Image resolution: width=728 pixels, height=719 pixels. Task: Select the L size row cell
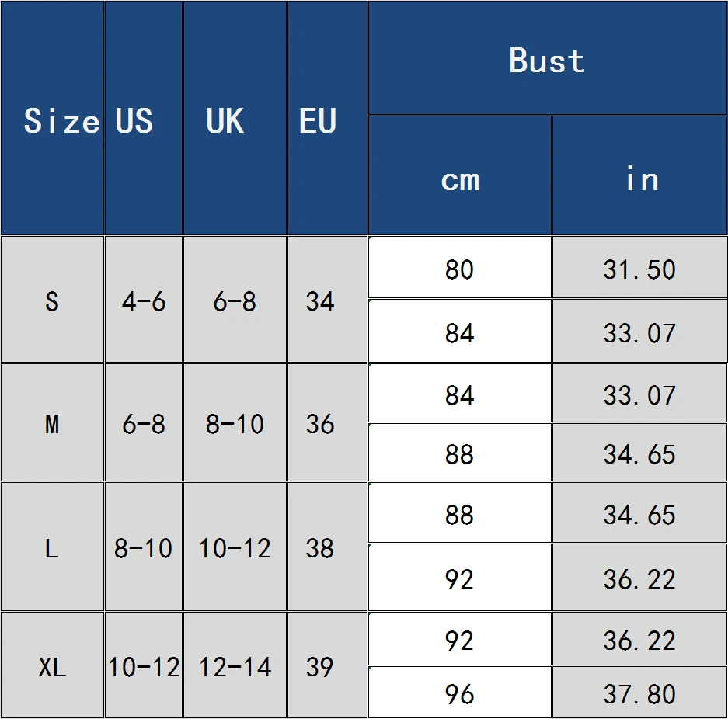pyautogui.click(x=52, y=547)
